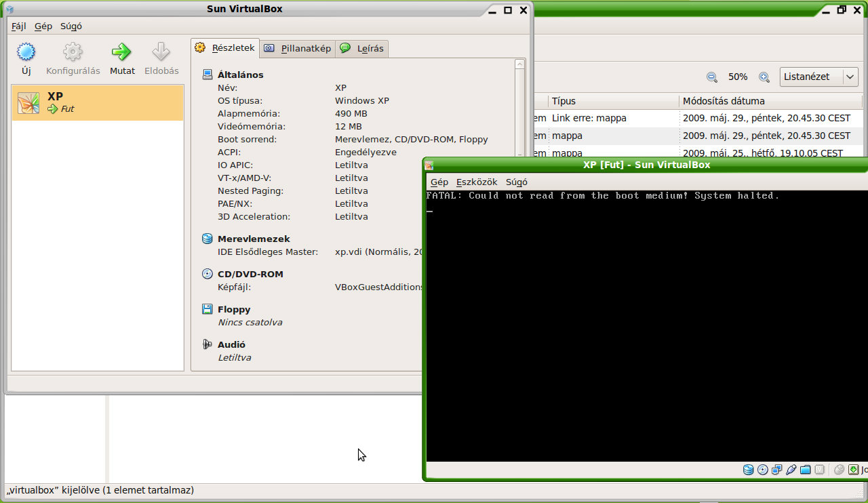Open the Fájl menu in VirtualBox manager

(x=19, y=26)
